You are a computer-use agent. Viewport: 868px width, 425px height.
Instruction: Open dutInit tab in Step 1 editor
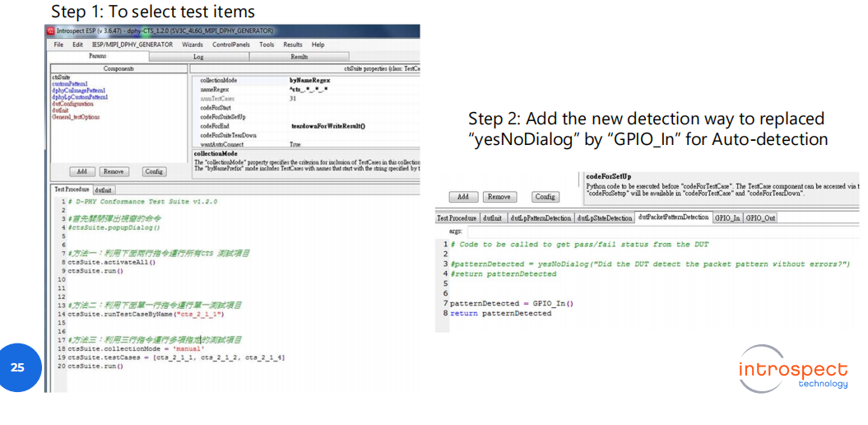point(104,189)
